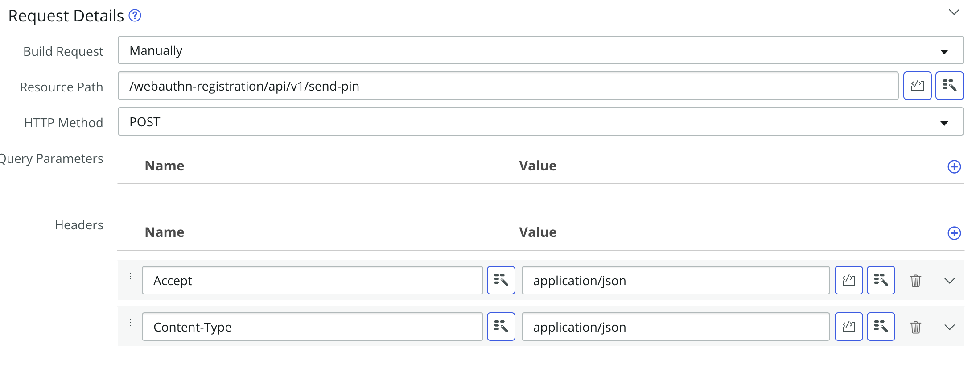Grab drag handle of Content-Type row
The image size is (980, 365).
click(129, 323)
